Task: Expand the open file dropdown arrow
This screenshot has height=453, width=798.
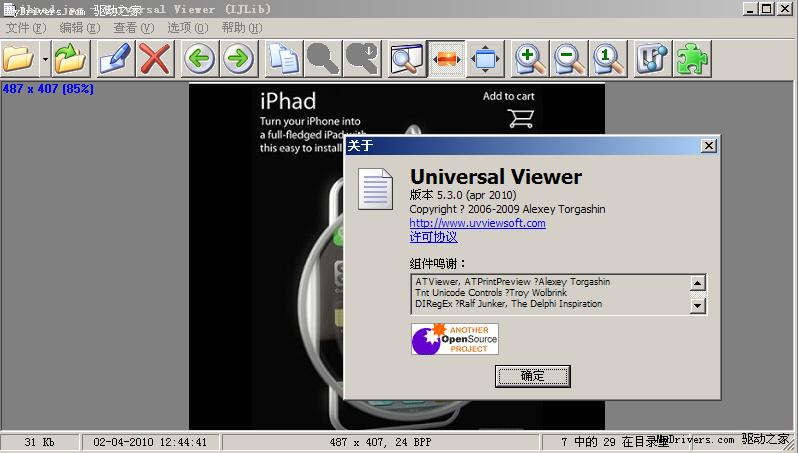Action: [45, 60]
